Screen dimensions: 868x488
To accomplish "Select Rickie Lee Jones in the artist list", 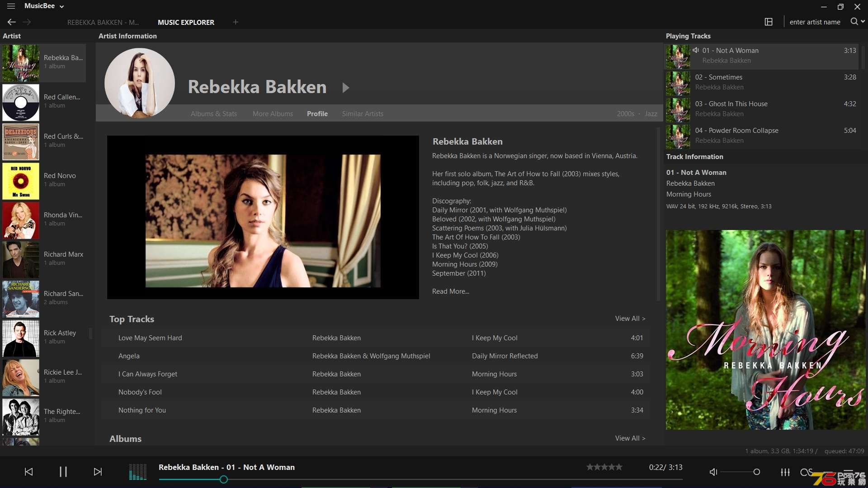I will (44, 377).
